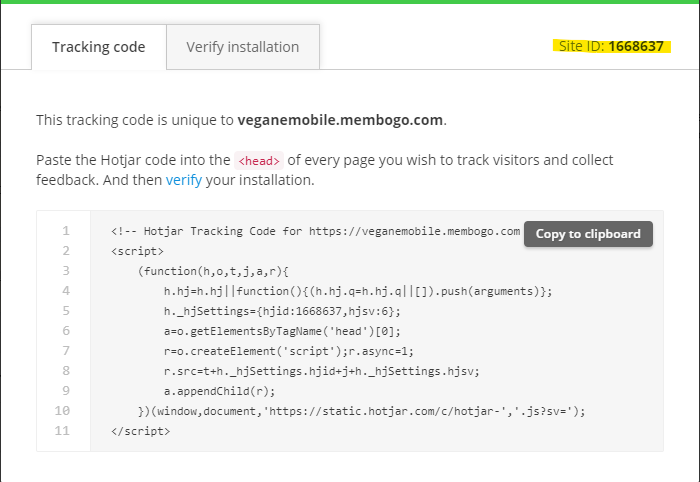
Task: Click the closing </script> tag line
Action: click(141, 431)
